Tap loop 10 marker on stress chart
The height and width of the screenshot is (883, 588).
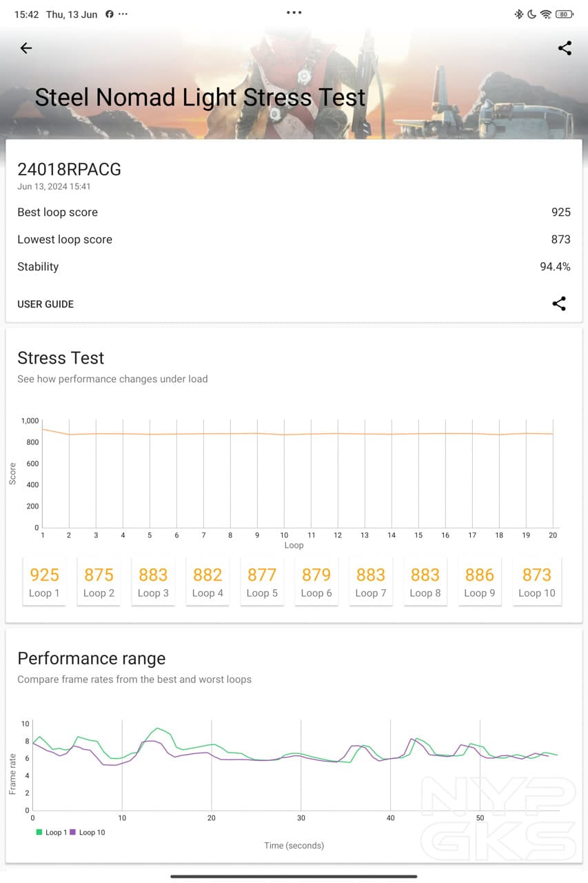click(284, 435)
